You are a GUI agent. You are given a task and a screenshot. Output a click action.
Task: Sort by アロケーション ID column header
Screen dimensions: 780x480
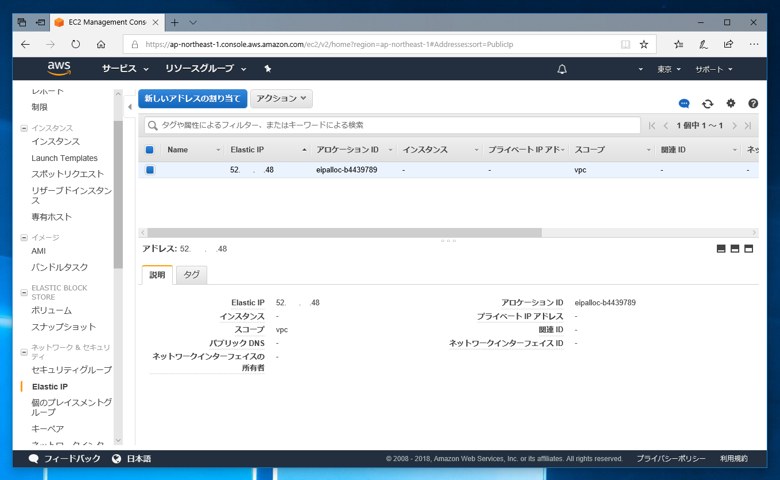347,150
